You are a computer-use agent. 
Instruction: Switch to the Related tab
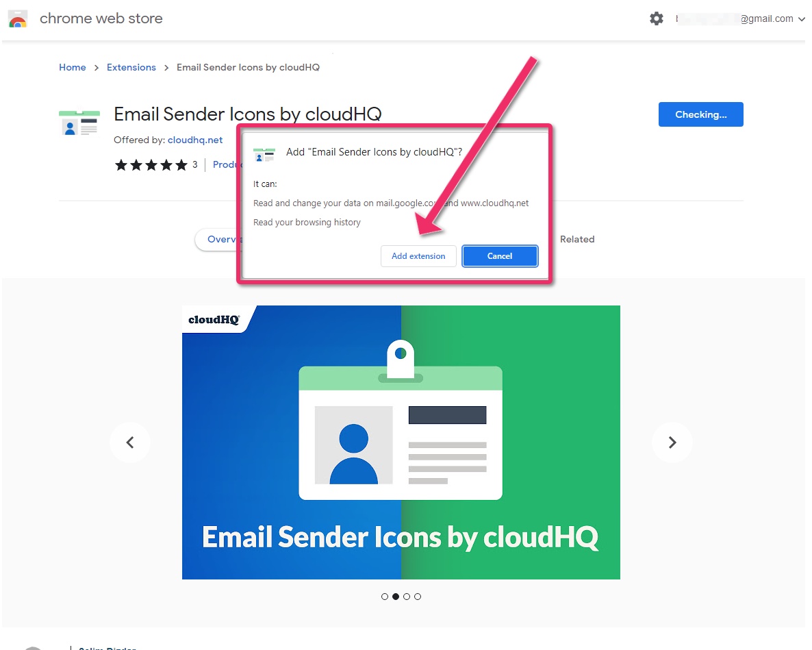pyautogui.click(x=577, y=239)
